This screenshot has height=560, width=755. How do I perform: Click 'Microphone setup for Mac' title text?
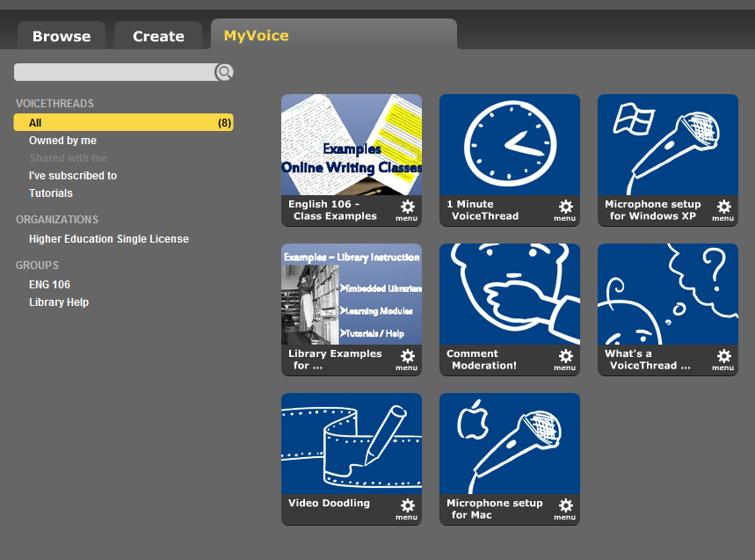(x=495, y=509)
